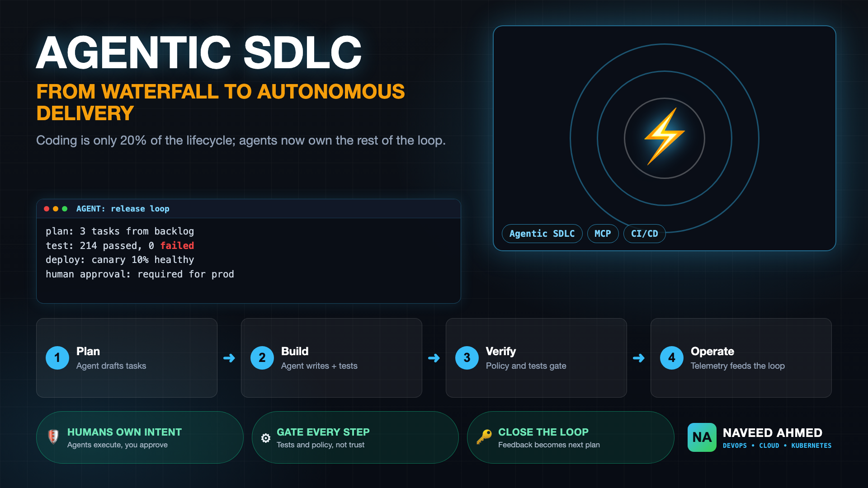
Task: Open the Close the Loop pill
Action: click(571, 437)
